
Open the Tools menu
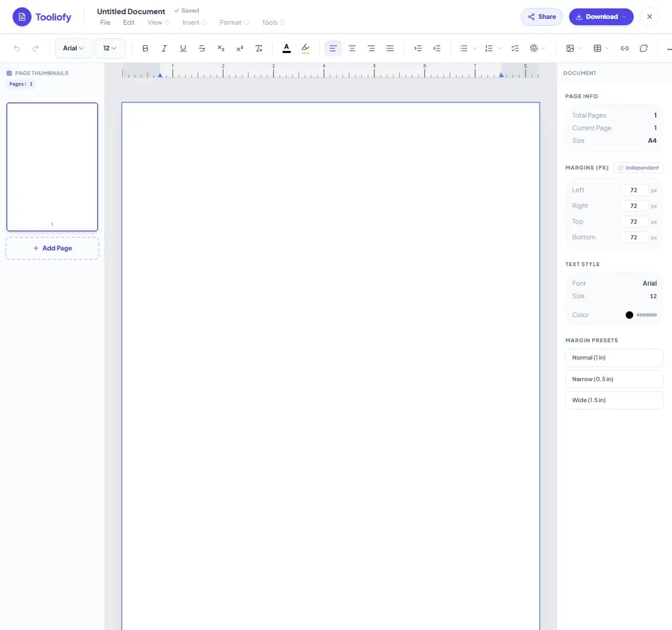coord(269,23)
